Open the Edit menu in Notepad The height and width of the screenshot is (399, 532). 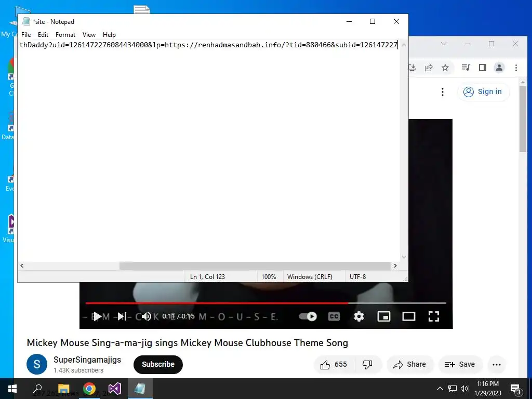pyautogui.click(x=43, y=35)
